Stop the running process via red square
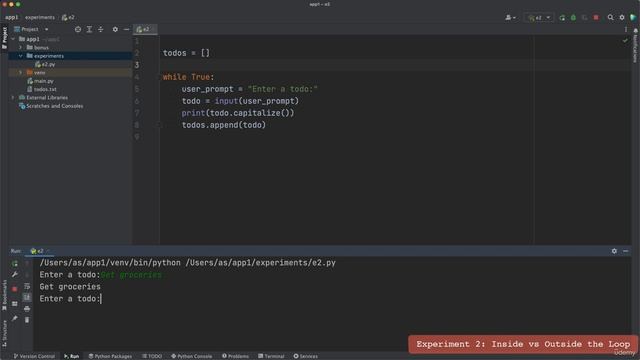640x360 pixels. tap(596, 18)
